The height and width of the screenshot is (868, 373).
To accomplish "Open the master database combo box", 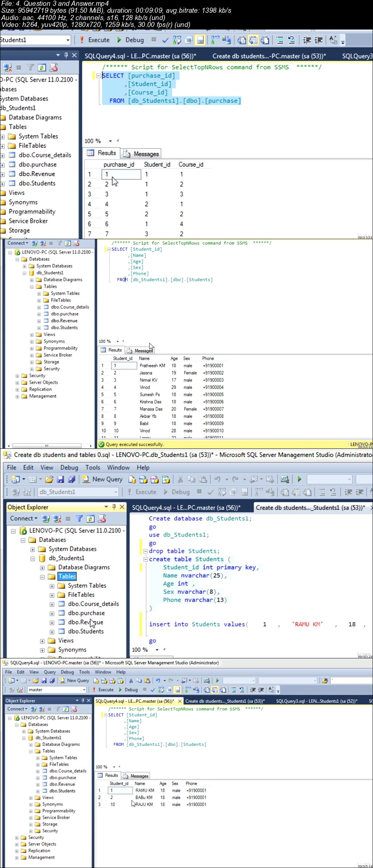I will click(57, 690).
